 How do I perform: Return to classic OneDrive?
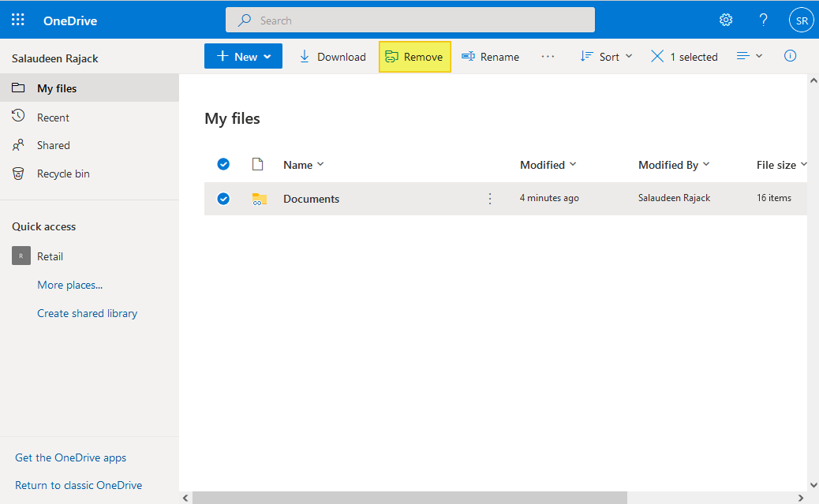[79, 485]
